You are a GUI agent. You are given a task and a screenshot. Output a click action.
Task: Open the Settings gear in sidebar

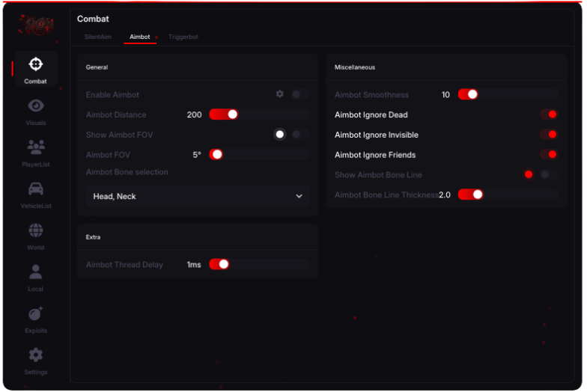click(36, 361)
